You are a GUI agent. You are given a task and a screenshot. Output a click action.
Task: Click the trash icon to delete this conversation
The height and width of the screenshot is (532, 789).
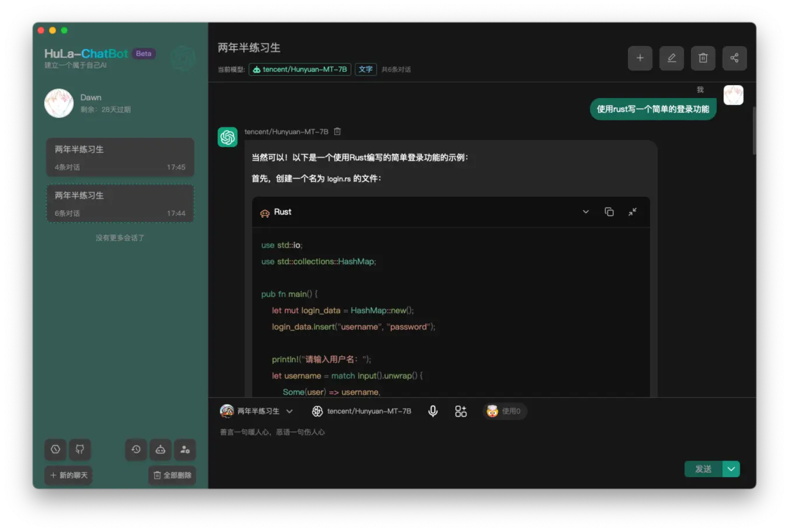tap(703, 58)
